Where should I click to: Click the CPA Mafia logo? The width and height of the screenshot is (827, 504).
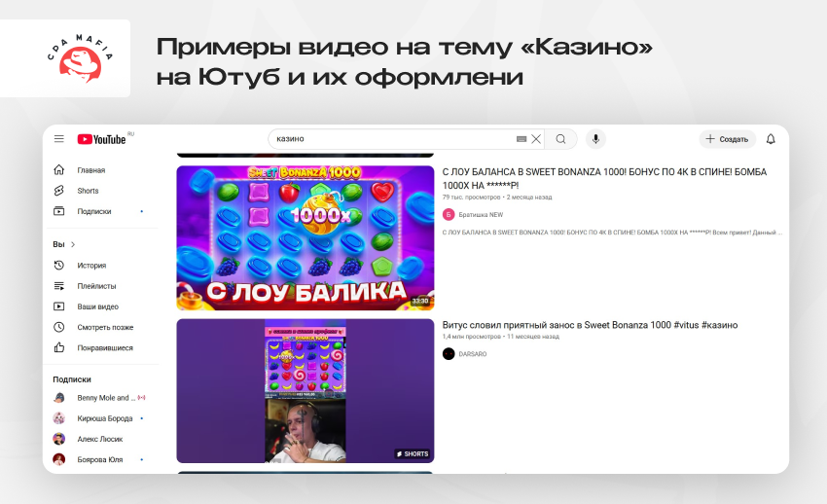80,58
